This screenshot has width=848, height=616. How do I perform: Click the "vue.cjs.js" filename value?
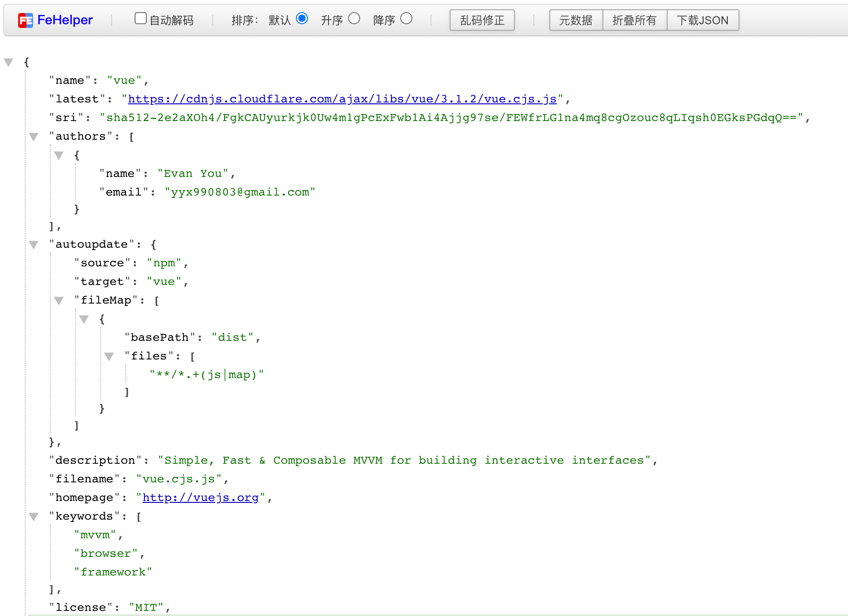(179, 479)
